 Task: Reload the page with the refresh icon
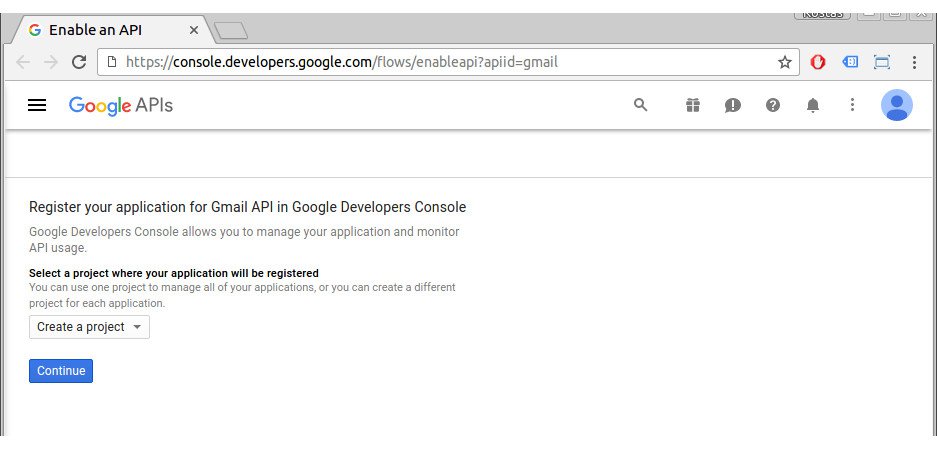(x=79, y=62)
